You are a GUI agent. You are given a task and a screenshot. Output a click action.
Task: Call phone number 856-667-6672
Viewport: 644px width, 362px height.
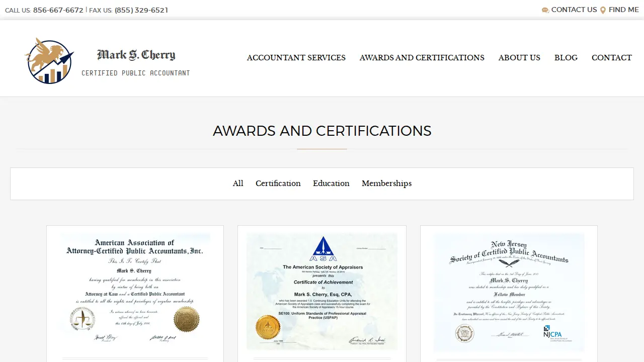(58, 10)
